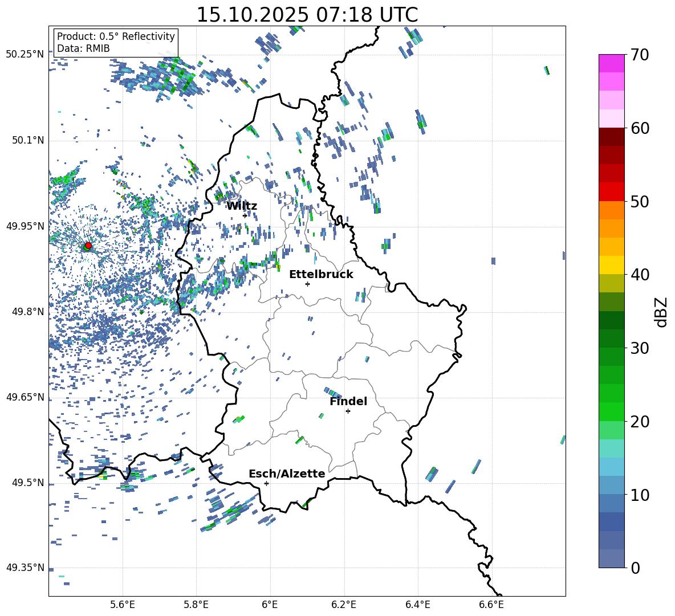The width and height of the screenshot is (675, 616).
Task: Click the timestamp title 15.10.2025 07:18 UTC
Action: coord(307,15)
